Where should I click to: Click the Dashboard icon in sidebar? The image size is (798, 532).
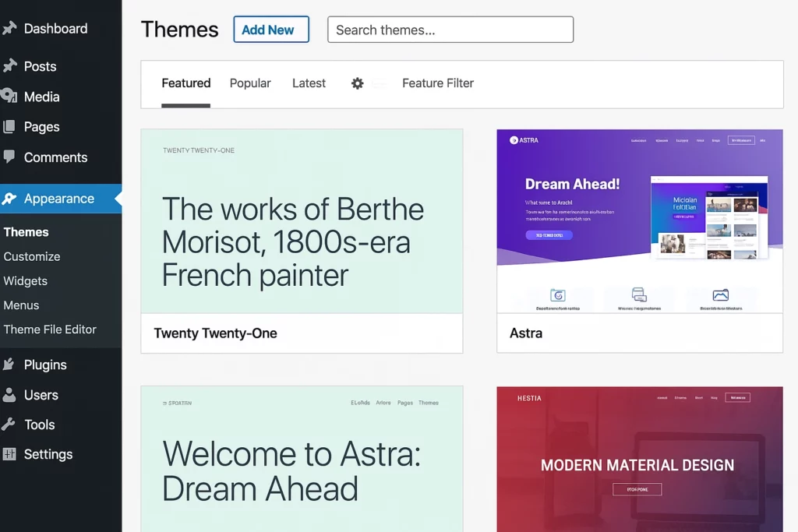(9, 29)
